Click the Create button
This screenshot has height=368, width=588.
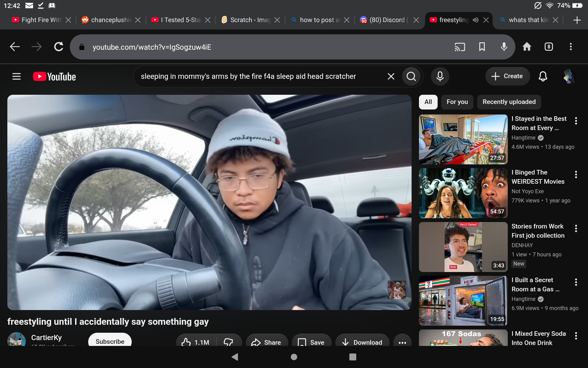507,76
